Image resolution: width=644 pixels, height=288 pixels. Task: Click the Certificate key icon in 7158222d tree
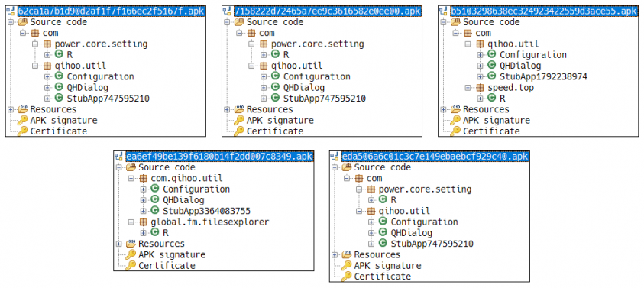pyautogui.click(x=239, y=131)
